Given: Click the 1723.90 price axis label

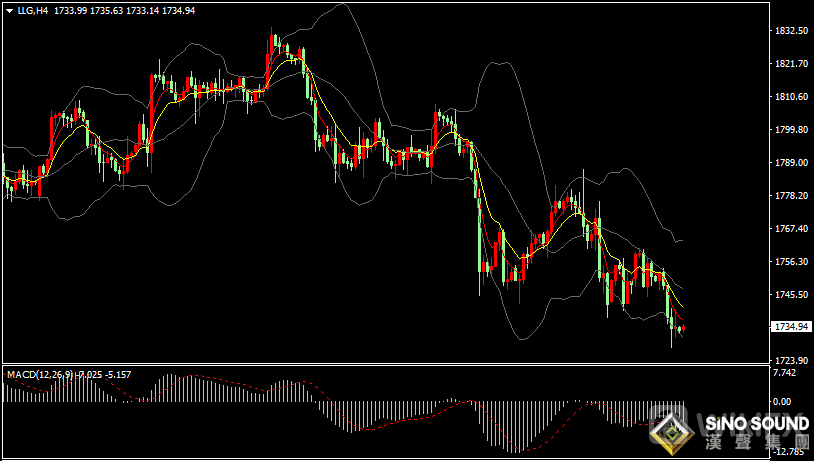Looking at the screenshot, I should tap(791, 360).
